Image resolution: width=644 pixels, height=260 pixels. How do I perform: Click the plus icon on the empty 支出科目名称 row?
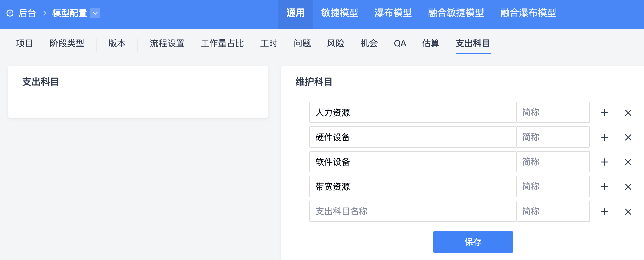[x=604, y=212]
